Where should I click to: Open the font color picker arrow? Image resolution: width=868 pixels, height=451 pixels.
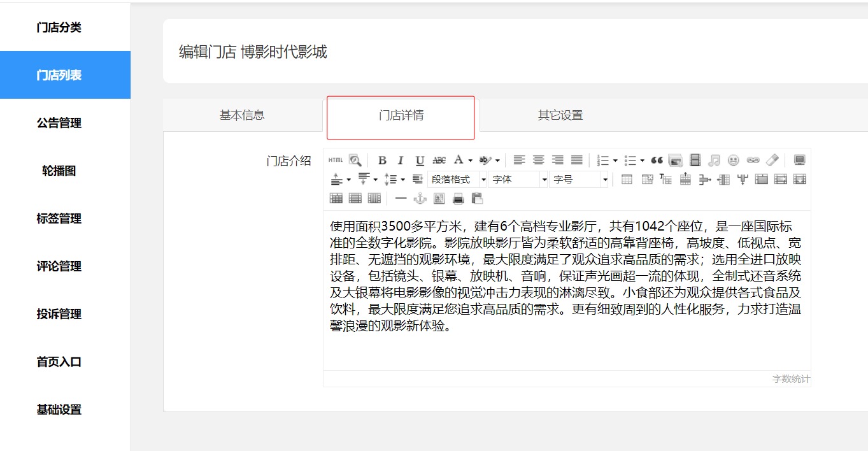[x=470, y=161]
